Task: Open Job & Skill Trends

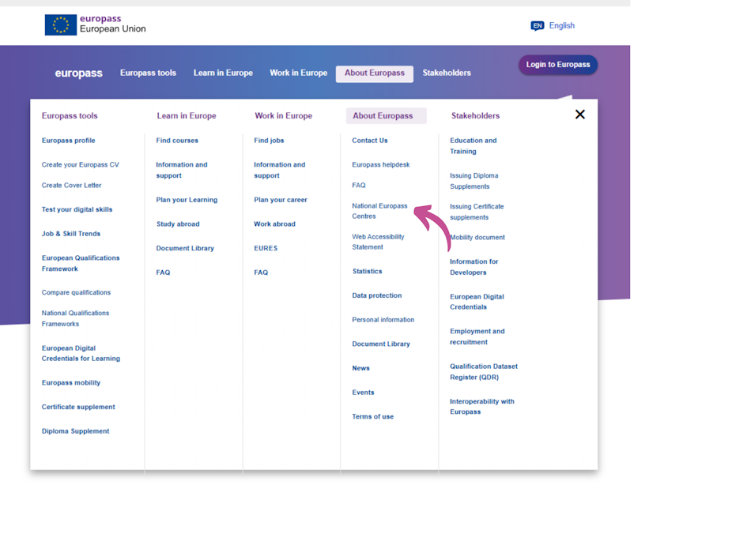Action: [71, 234]
